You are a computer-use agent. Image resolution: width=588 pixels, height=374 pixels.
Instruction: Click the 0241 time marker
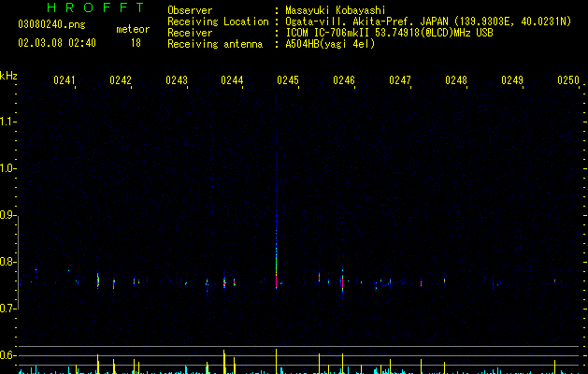pyautogui.click(x=65, y=80)
